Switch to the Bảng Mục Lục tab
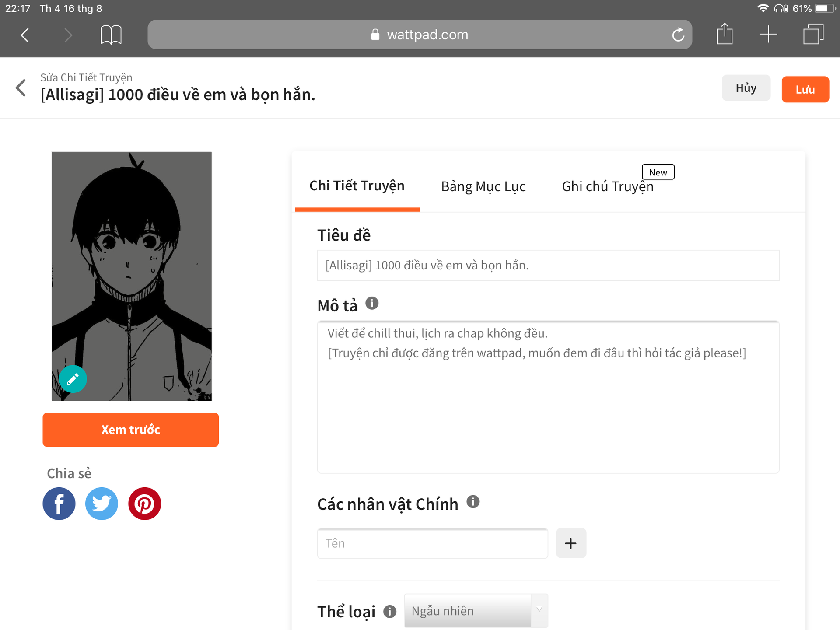 pyautogui.click(x=483, y=186)
